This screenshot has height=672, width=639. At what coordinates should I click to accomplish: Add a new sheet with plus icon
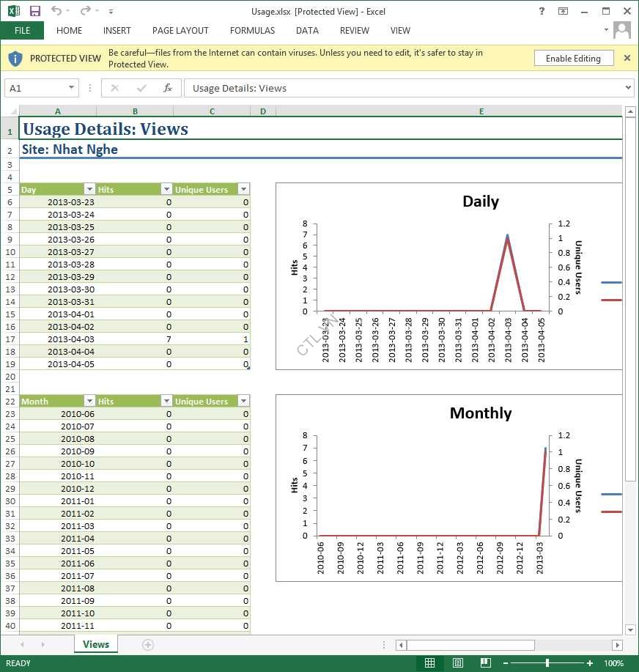tap(148, 645)
